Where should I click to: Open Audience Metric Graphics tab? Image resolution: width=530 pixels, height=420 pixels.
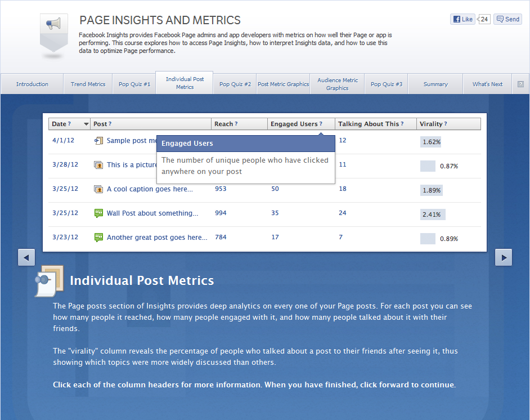(x=338, y=84)
